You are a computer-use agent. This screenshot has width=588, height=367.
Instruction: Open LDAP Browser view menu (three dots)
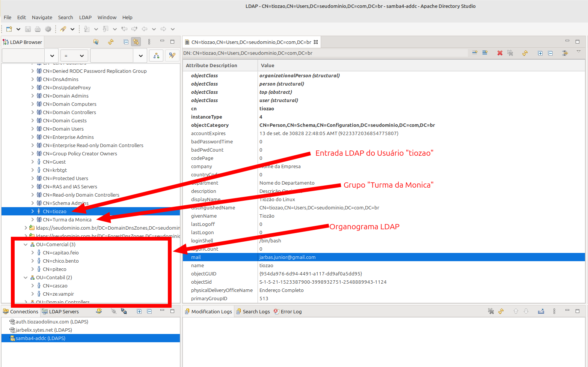(x=149, y=42)
